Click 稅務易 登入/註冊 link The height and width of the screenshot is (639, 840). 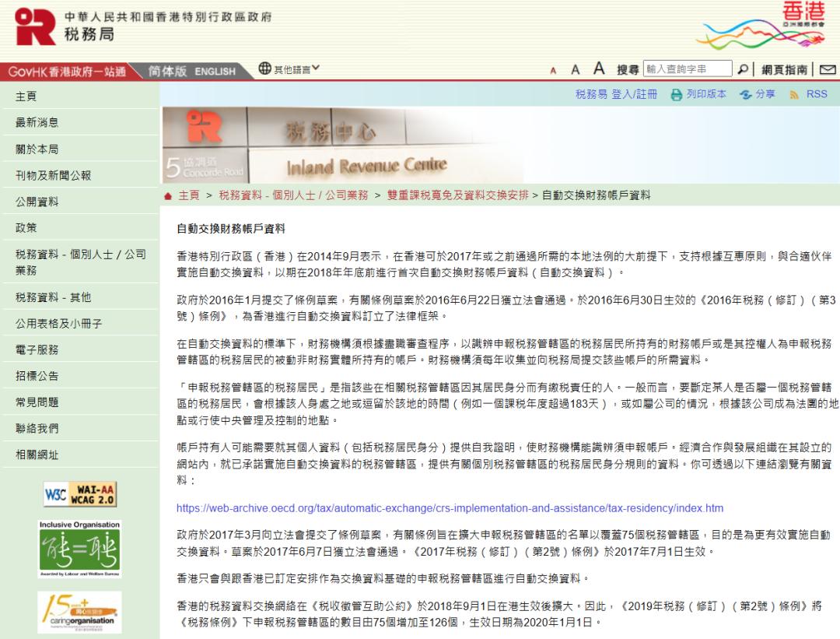click(x=616, y=94)
